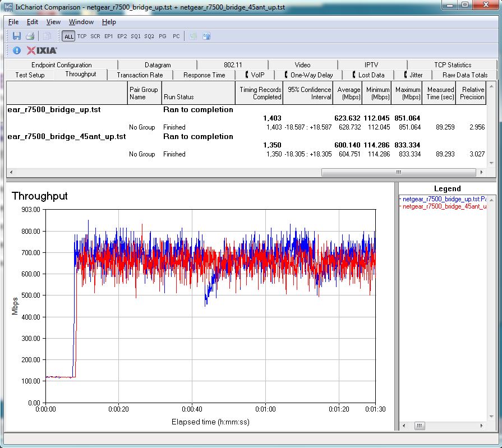Click the 604.751 average value cell

[349, 154]
